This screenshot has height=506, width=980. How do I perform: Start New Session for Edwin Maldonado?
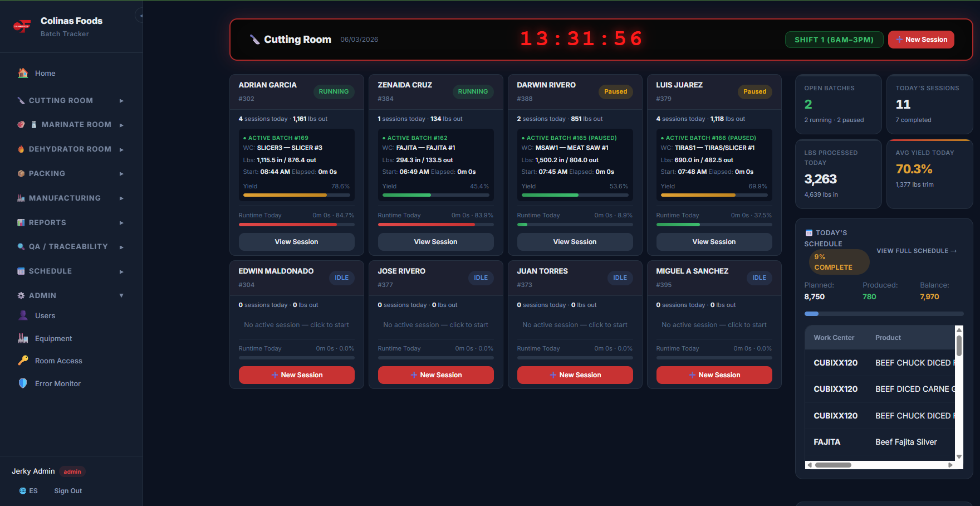point(296,375)
